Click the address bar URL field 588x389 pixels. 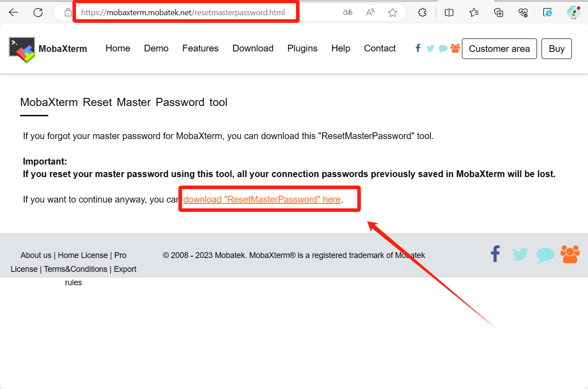click(183, 13)
